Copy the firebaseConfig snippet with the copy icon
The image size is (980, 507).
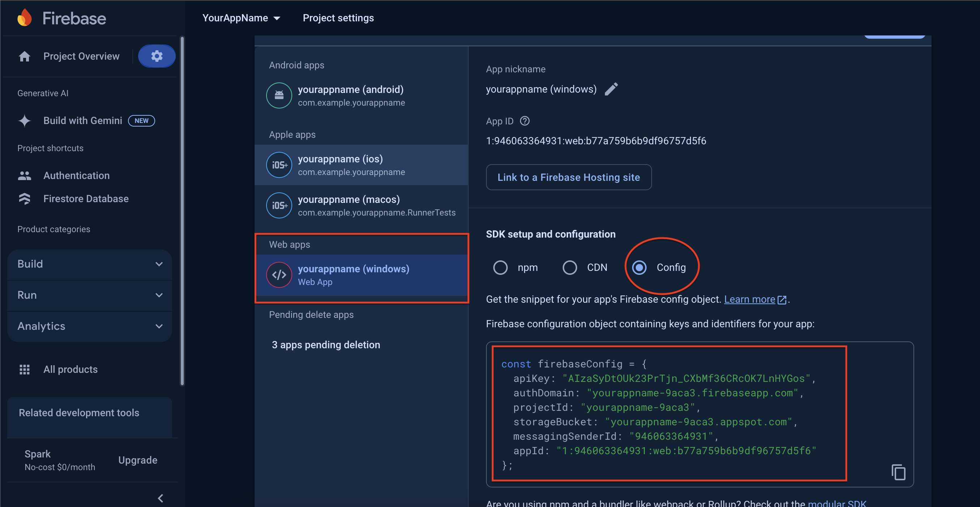coord(898,472)
